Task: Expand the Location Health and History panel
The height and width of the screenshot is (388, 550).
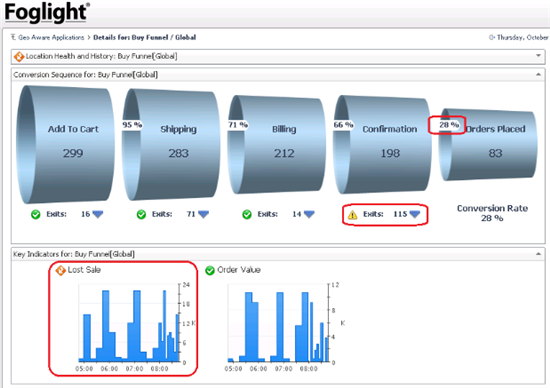Action: tap(538, 56)
